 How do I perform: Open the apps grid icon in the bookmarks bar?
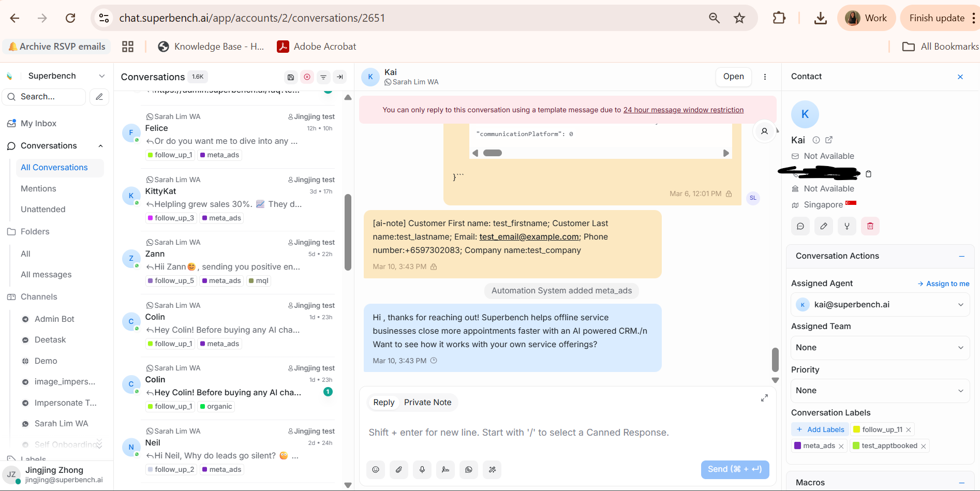128,47
